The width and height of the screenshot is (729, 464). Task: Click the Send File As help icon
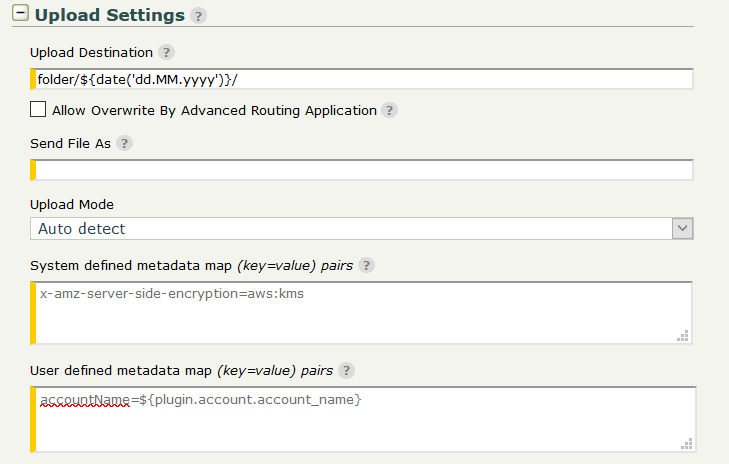point(124,143)
